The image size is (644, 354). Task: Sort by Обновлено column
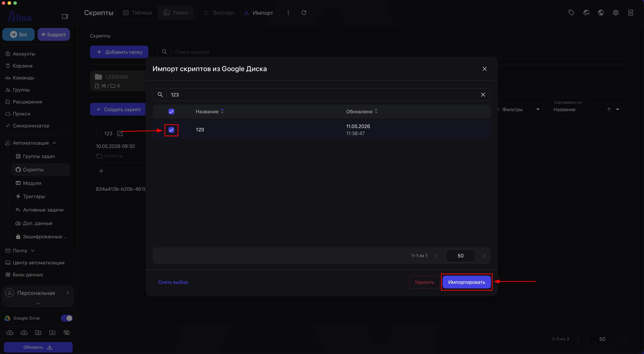coord(362,112)
